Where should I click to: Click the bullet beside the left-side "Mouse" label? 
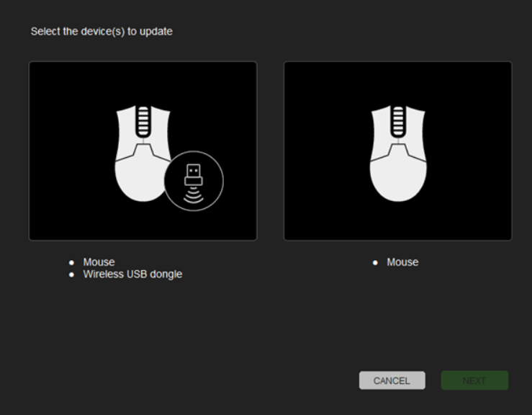pyautogui.click(x=72, y=263)
